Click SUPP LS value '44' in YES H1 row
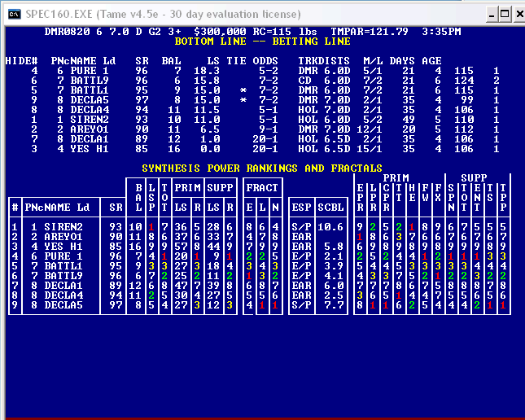The width and height of the screenshot is (525, 420). [213, 246]
